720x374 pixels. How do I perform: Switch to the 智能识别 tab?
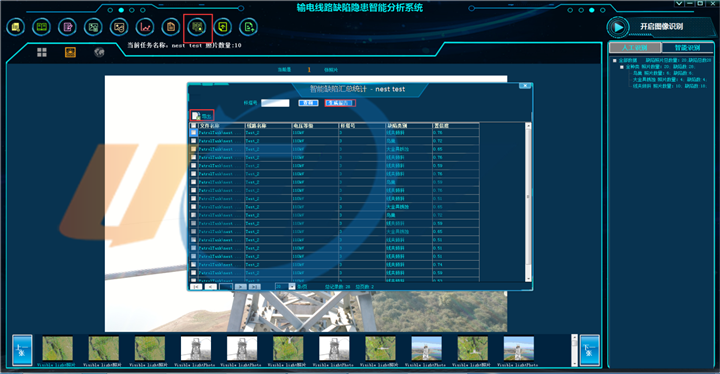687,48
